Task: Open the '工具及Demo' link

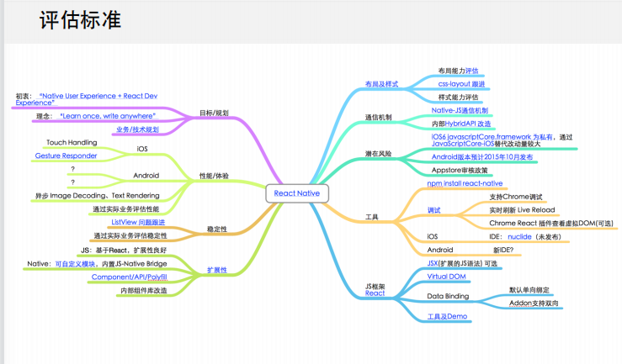Action: [x=447, y=316]
